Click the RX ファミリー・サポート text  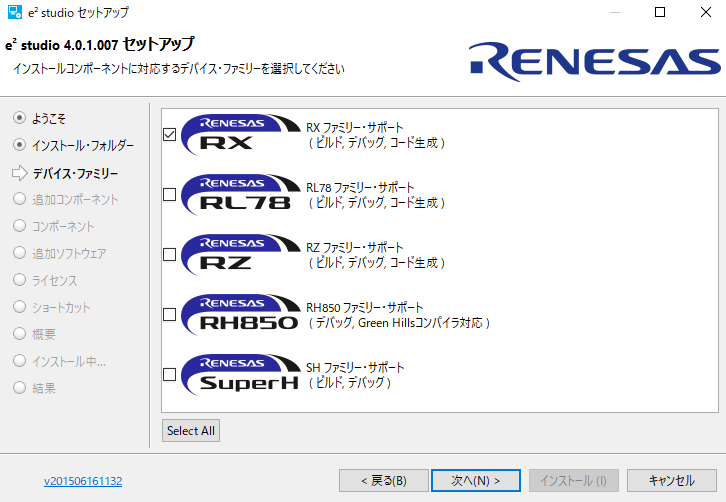tap(355, 127)
